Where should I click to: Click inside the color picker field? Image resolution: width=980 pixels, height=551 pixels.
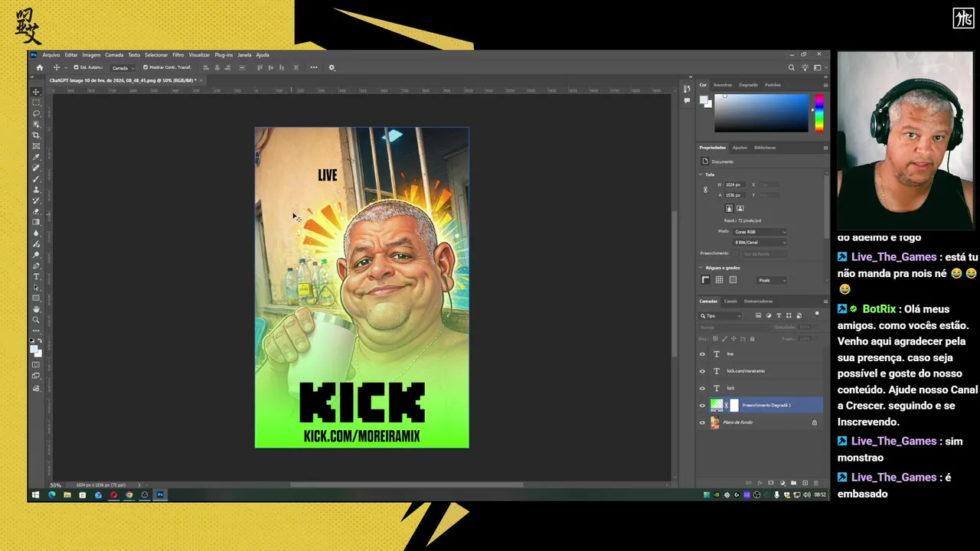point(761,112)
